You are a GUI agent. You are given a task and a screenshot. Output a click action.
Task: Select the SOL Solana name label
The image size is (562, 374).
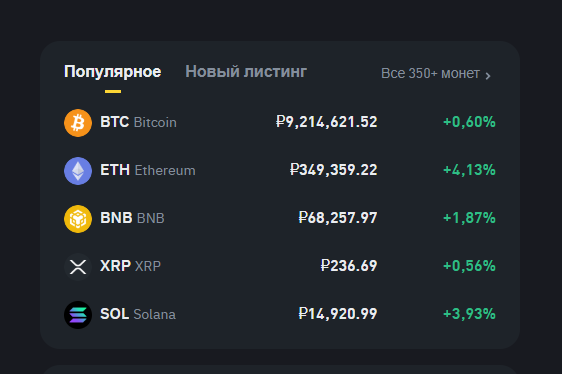[x=138, y=314]
